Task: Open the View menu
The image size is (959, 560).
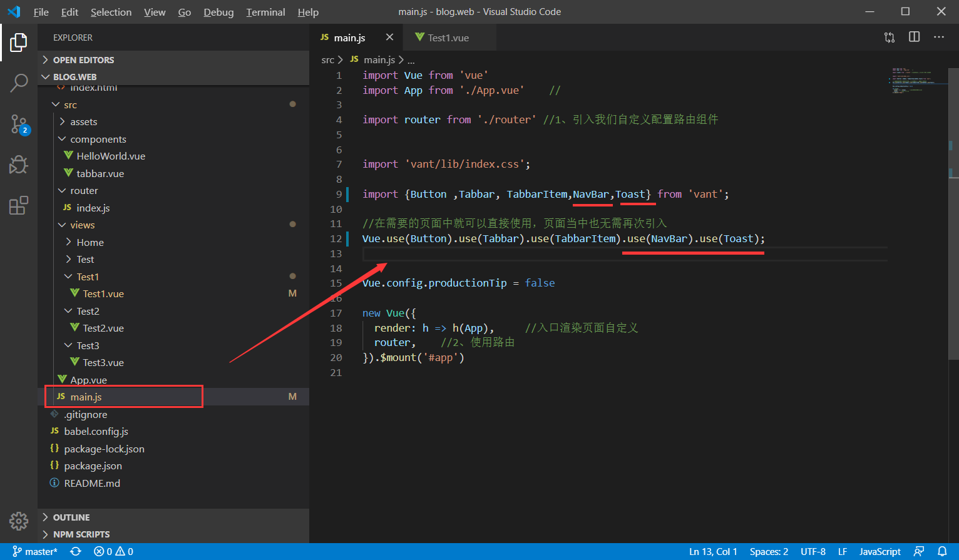Action: click(155, 12)
